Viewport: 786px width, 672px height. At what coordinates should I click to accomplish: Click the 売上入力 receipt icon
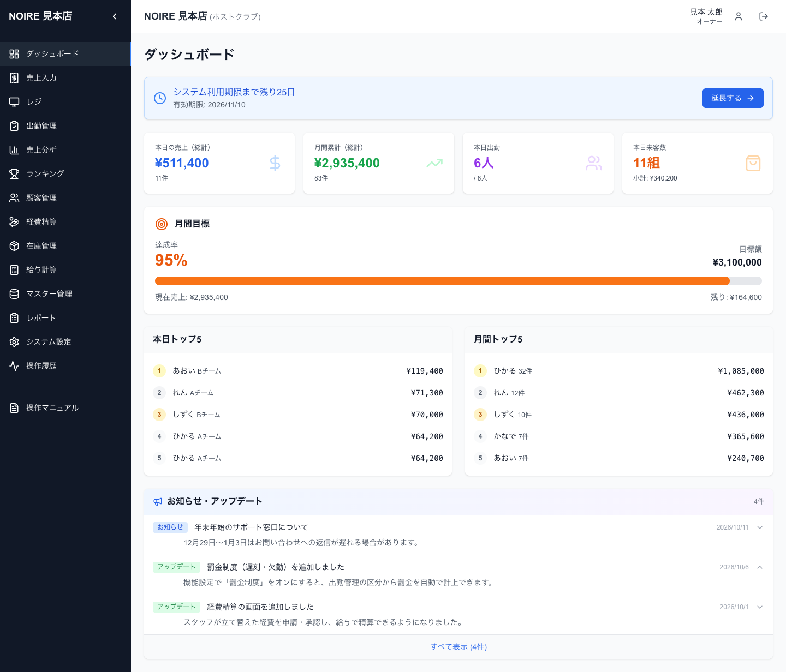(14, 78)
